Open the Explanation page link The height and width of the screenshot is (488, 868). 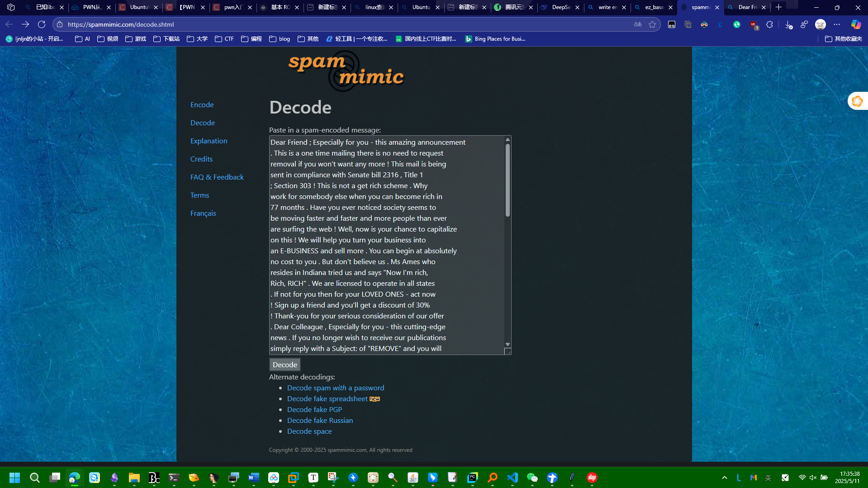coord(209,141)
